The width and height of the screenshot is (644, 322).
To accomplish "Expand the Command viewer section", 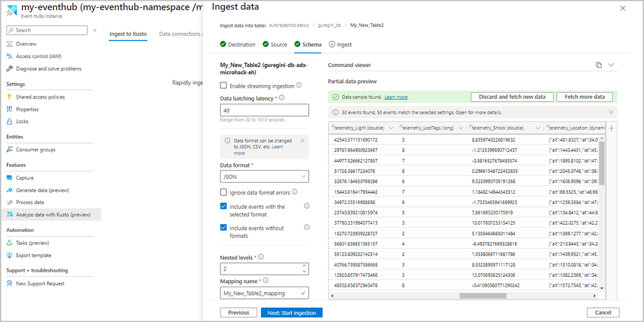I will tap(611, 65).
